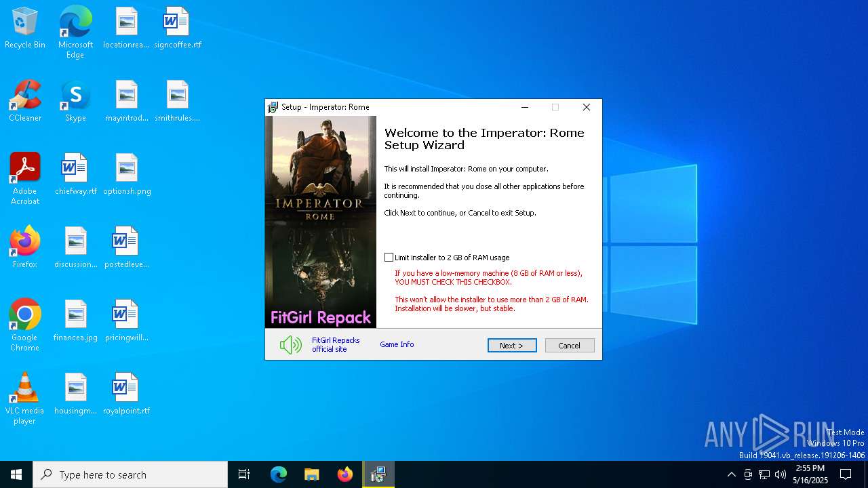Open Recycle Bin on desktop
Image resolution: width=868 pixels, height=488 pixels.
pyautogui.click(x=25, y=28)
